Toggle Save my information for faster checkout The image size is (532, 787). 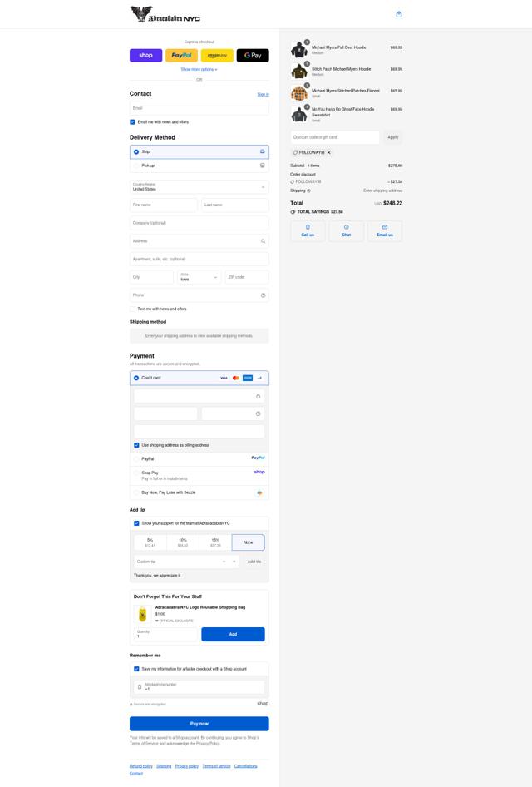click(x=136, y=669)
